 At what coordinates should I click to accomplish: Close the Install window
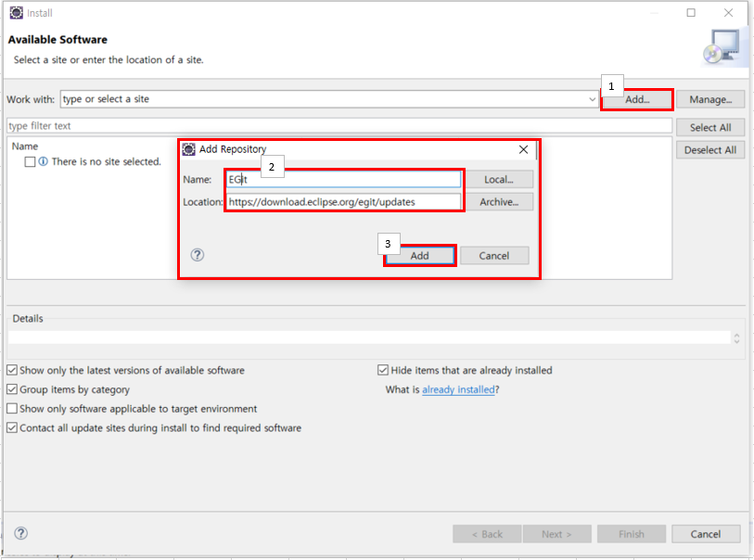(x=729, y=12)
